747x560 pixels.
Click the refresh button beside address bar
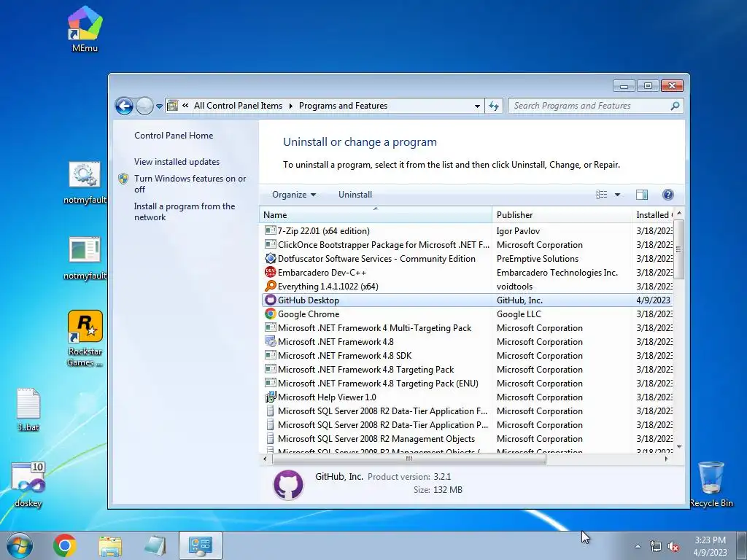pos(494,106)
